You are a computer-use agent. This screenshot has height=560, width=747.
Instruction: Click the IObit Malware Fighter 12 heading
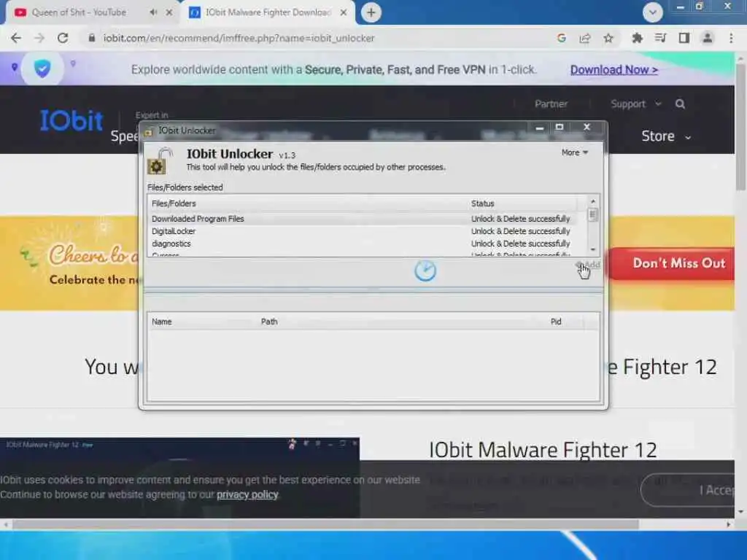(543, 450)
